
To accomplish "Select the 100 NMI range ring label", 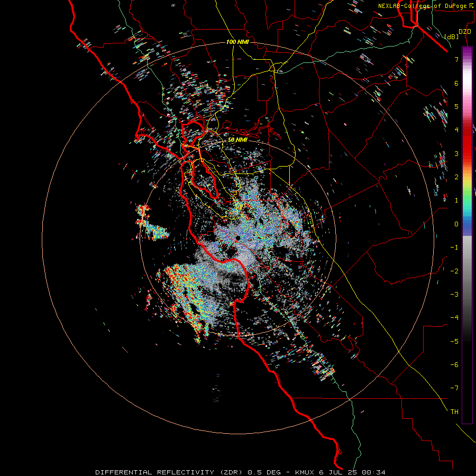I will coord(237,42).
